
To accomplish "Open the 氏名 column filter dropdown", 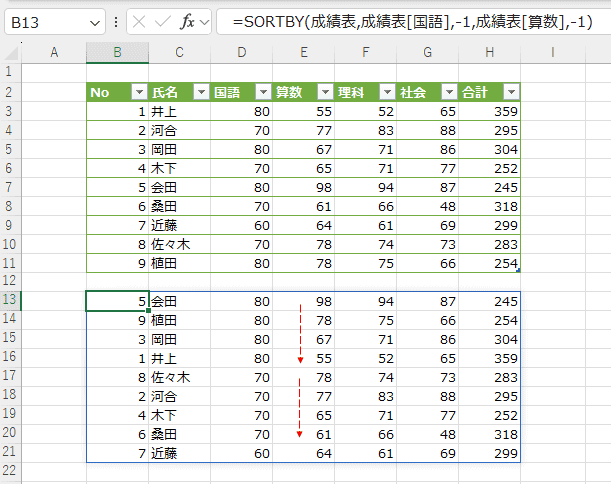I will coord(200,92).
